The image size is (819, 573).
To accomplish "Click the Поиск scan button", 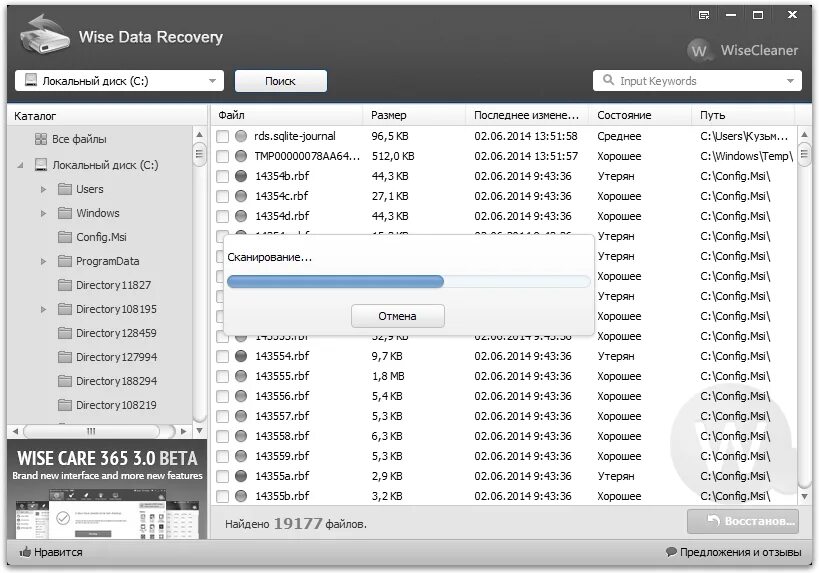I will click(280, 81).
